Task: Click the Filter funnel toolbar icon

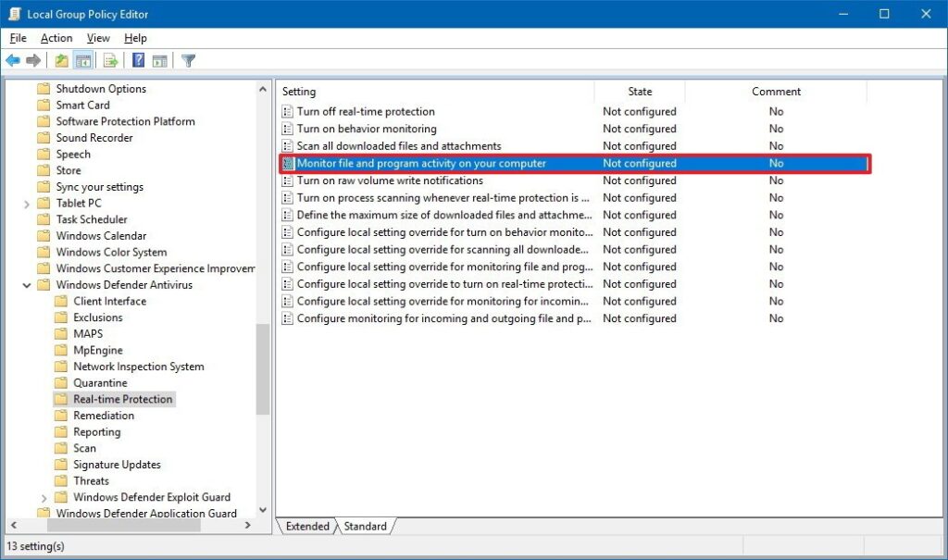Action: (188, 60)
